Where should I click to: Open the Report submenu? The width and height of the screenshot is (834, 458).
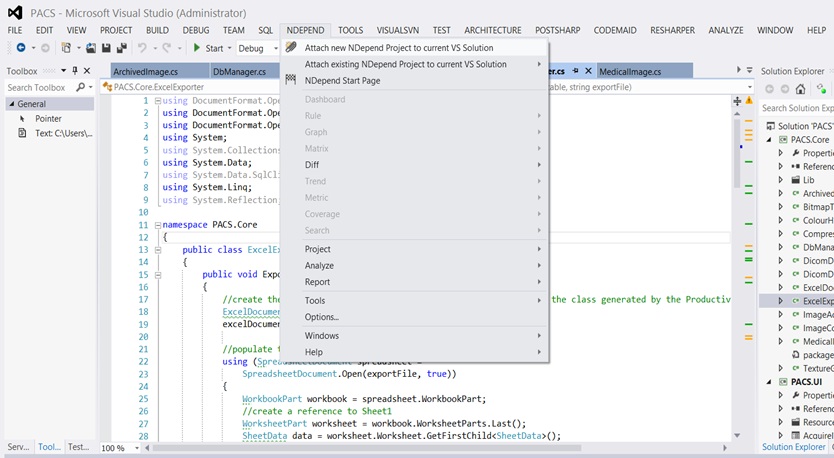click(414, 281)
